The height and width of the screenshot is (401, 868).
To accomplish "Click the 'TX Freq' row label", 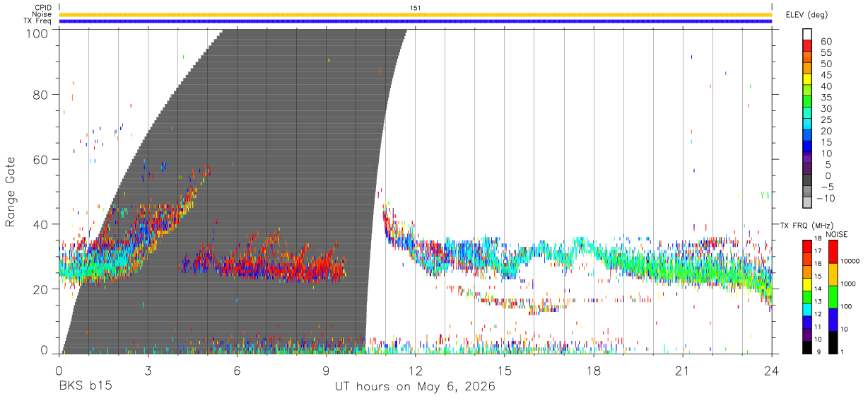I will (38, 21).
